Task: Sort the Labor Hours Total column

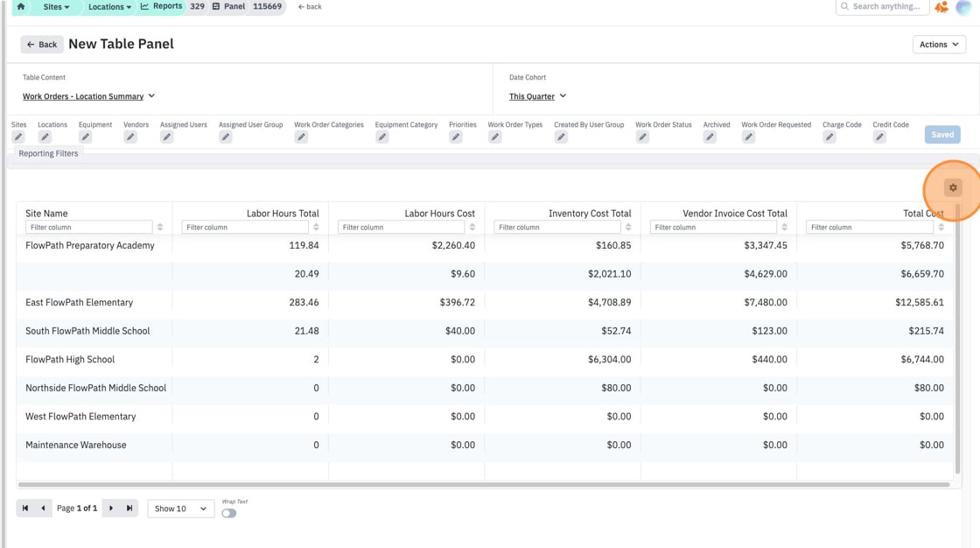Action: 316,227
